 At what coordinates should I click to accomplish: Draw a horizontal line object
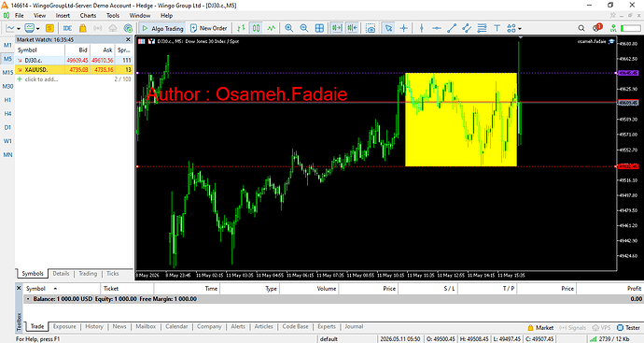click(x=437, y=28)
